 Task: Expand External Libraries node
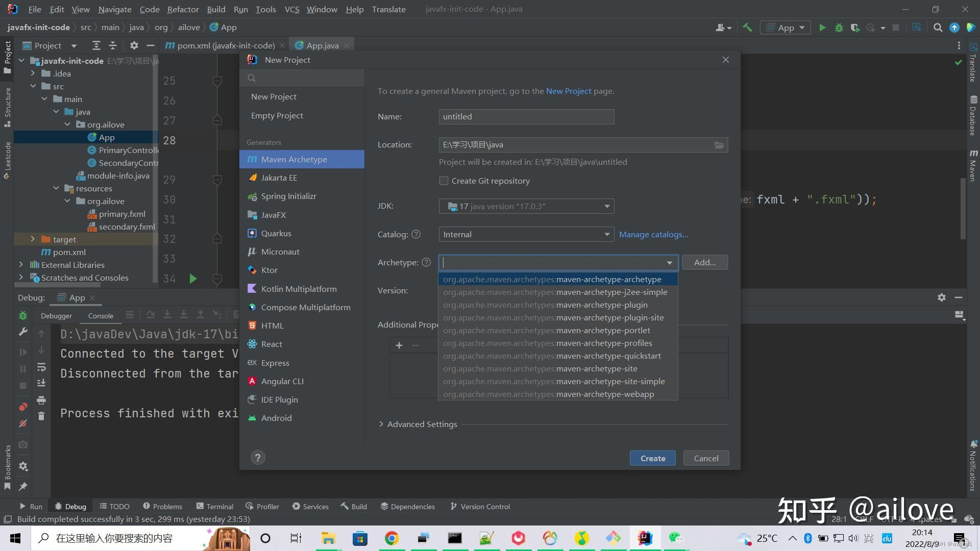pyautogui.click(x=21, y=265)
